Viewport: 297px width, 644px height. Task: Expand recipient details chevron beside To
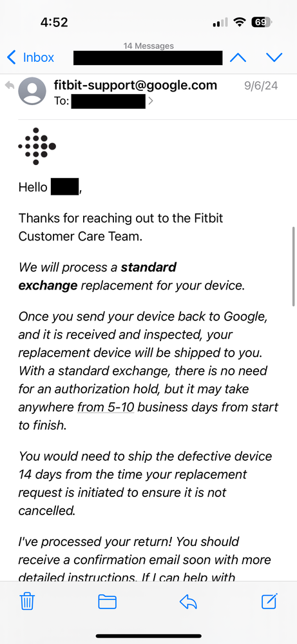coord(151,101)
